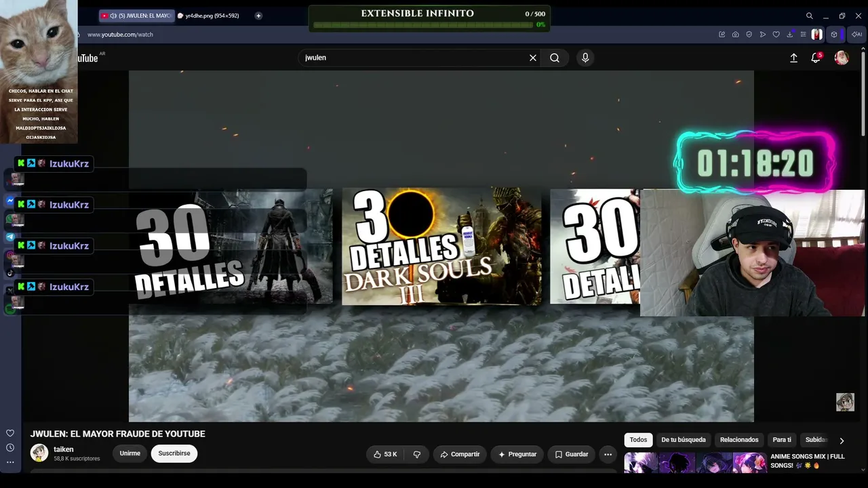
Task: Open Messenger in the browser sidebar
Action: (x=10, y=201)
